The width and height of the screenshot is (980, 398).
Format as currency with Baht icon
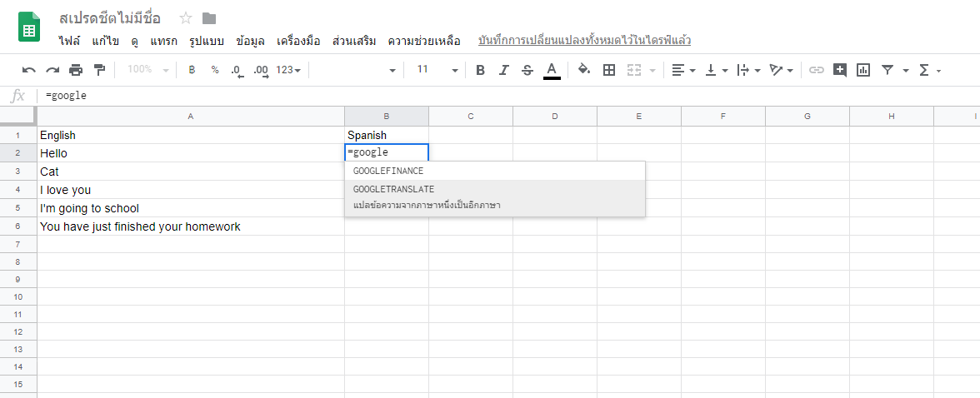(x=192, y=70)
